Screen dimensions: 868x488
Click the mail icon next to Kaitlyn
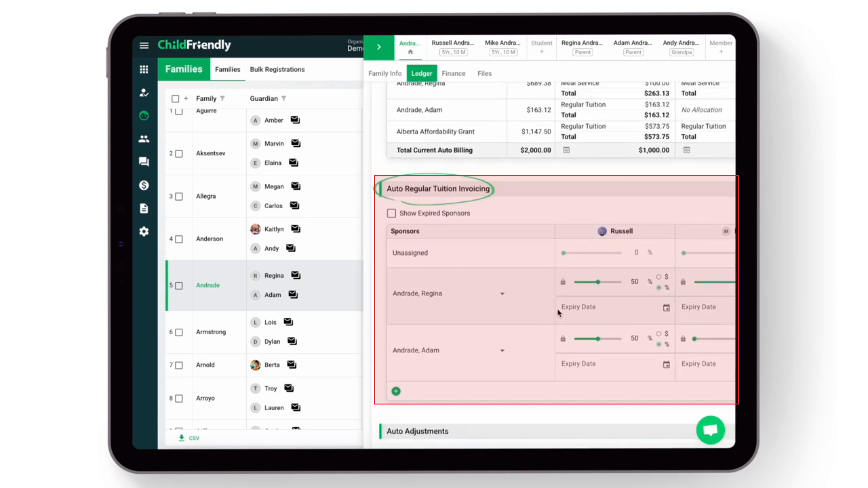[x=296, y=229]
